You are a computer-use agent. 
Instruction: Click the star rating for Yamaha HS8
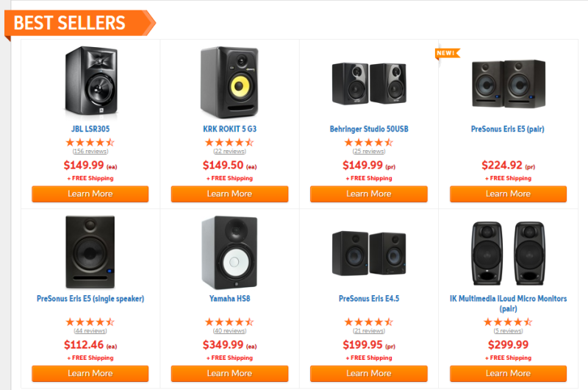coord(229,322)
